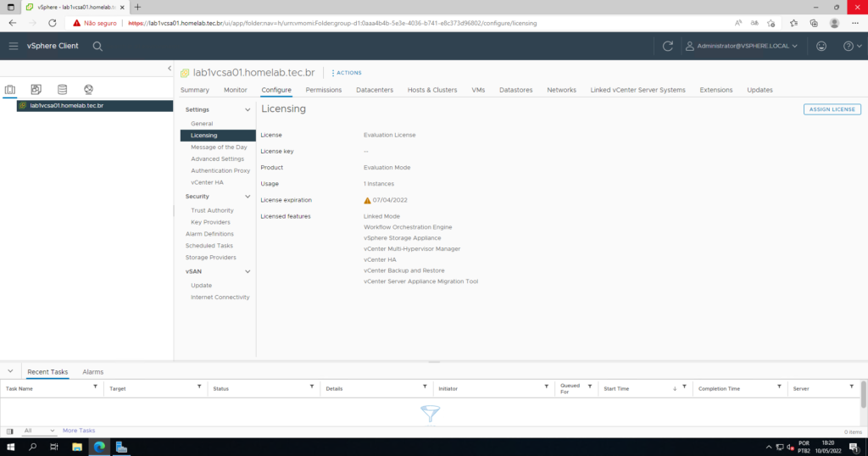Open Authentication Proxy settings
Image resolution: width=868 pixels, height=456 pixels.
[220, 170]
